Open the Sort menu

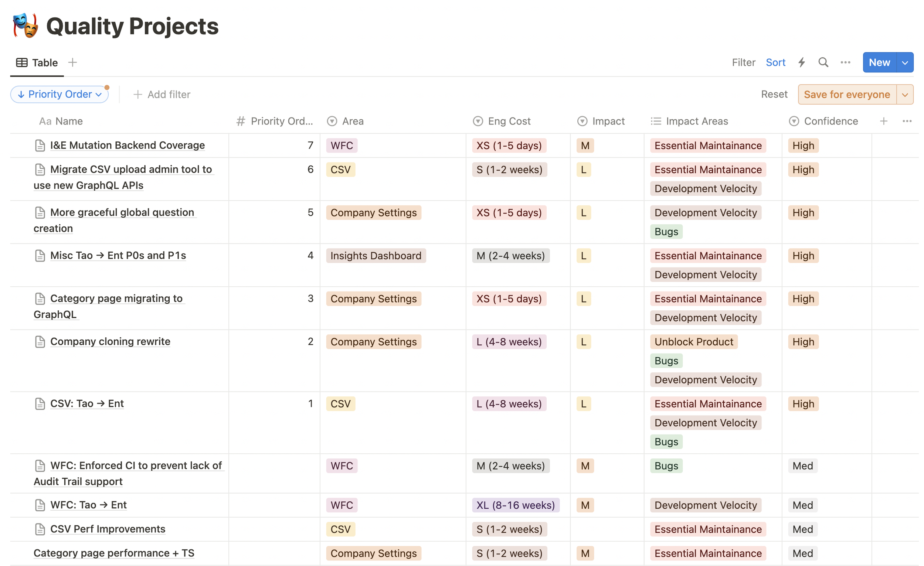pyautogui.click(x=775, y=62)
